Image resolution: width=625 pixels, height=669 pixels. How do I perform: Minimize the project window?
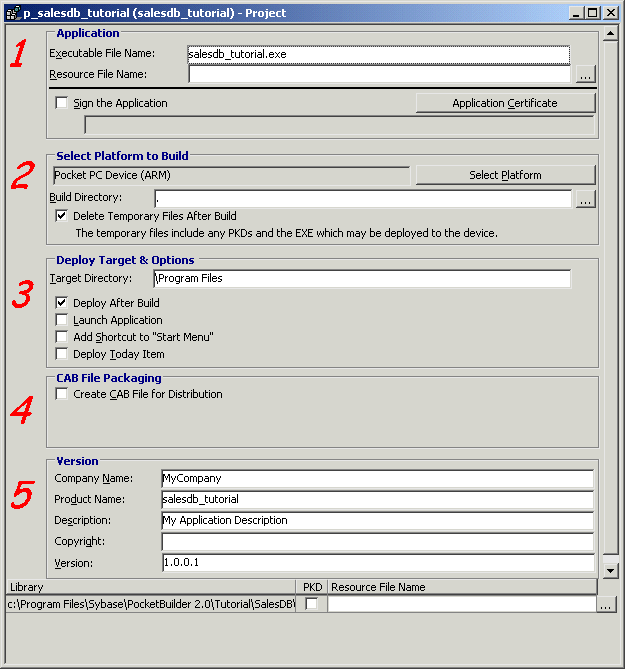(x=576, y=13)
